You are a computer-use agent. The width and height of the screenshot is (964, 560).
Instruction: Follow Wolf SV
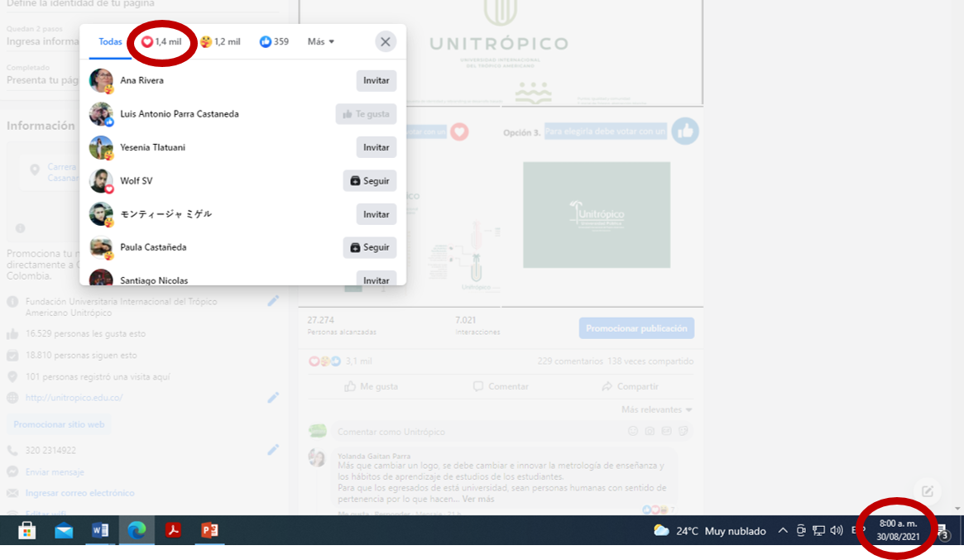[370, 180]
